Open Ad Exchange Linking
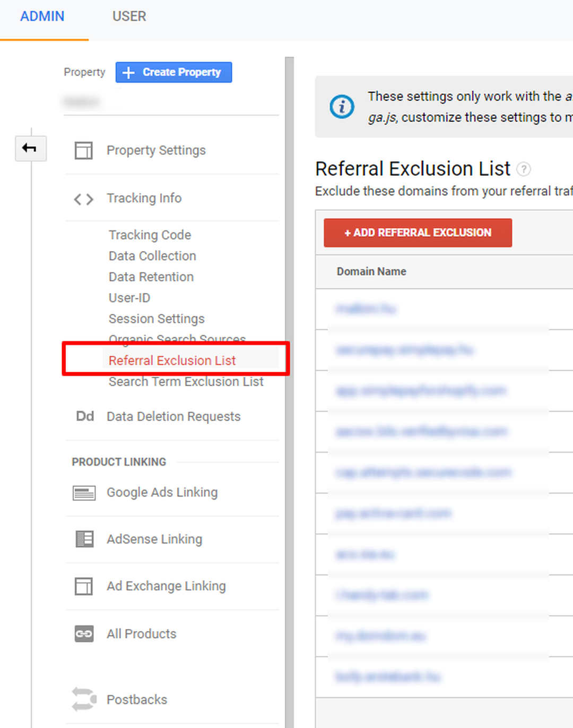This screenshot has width=573, height=728. (166, 586)
